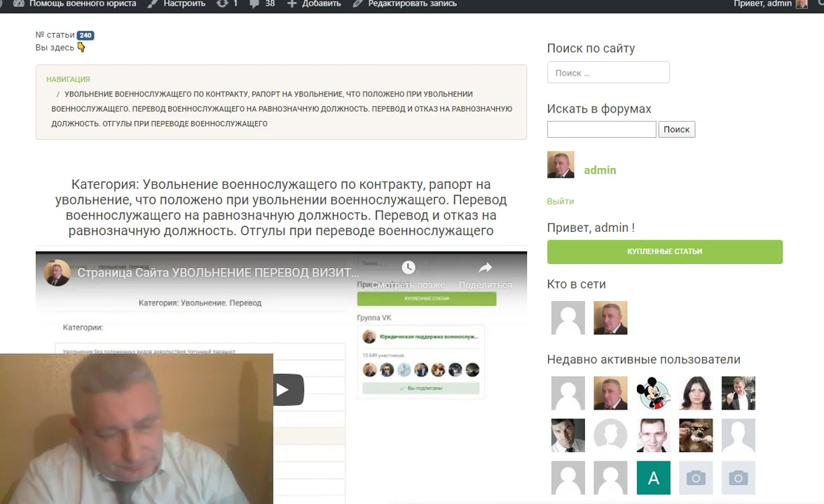Click 'Настроить' in the admin bar
The height and width of the screenshot is (504, 824).
177,3
